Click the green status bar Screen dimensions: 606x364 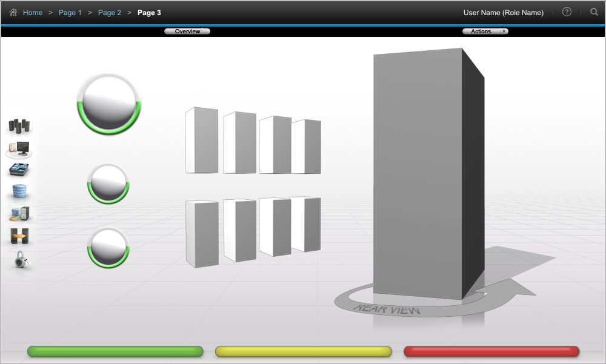[x=115, y=351]
